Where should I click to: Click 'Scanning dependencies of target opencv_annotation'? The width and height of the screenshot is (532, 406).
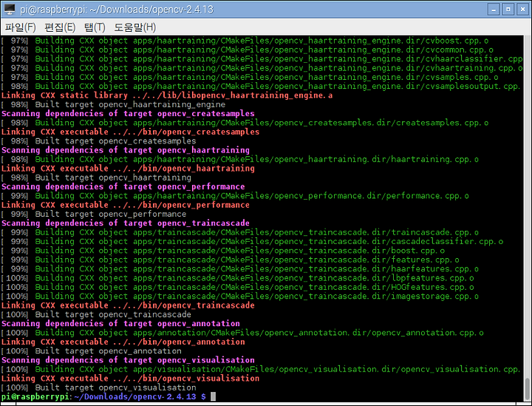pos(120,324)
